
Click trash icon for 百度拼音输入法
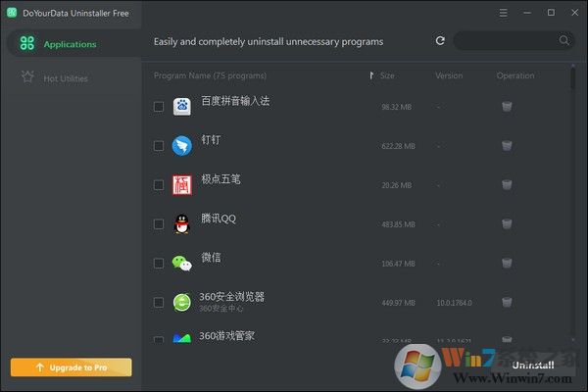point(507,107)
